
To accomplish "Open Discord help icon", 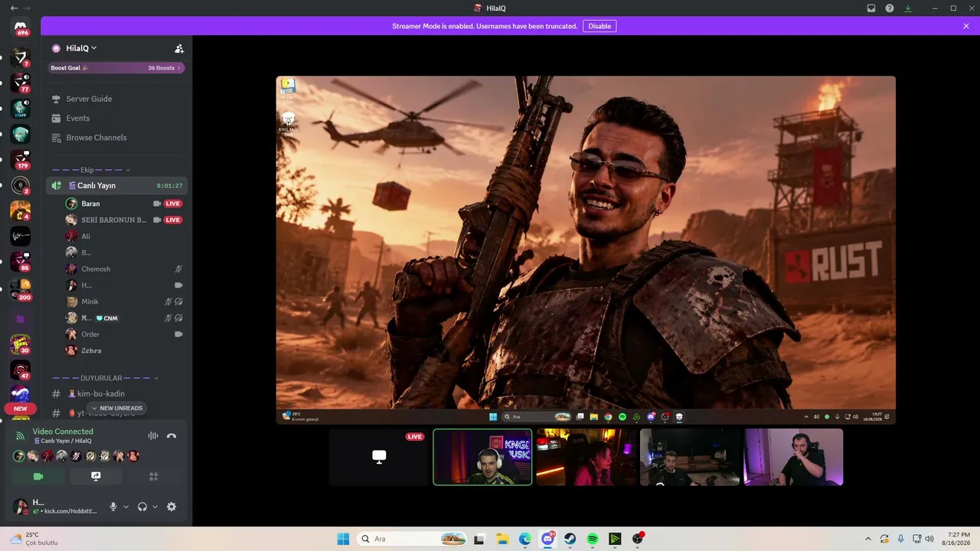I will (x=890, y=8).
